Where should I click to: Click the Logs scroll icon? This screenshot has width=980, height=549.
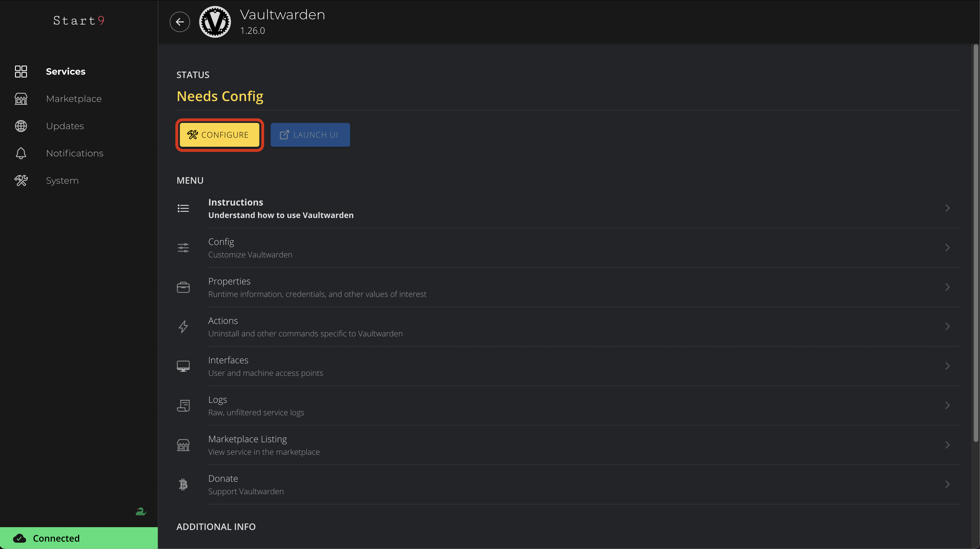tap(183, 405)
